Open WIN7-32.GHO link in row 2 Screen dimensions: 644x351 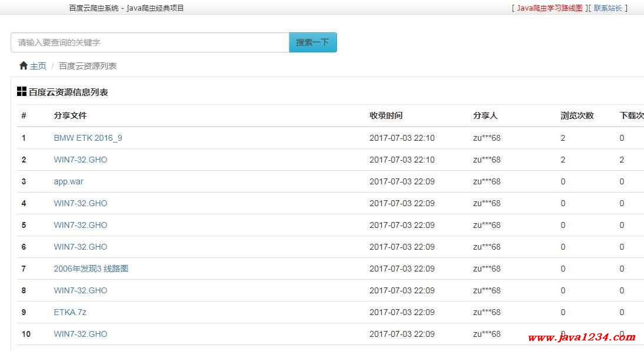tap(81, 160)
